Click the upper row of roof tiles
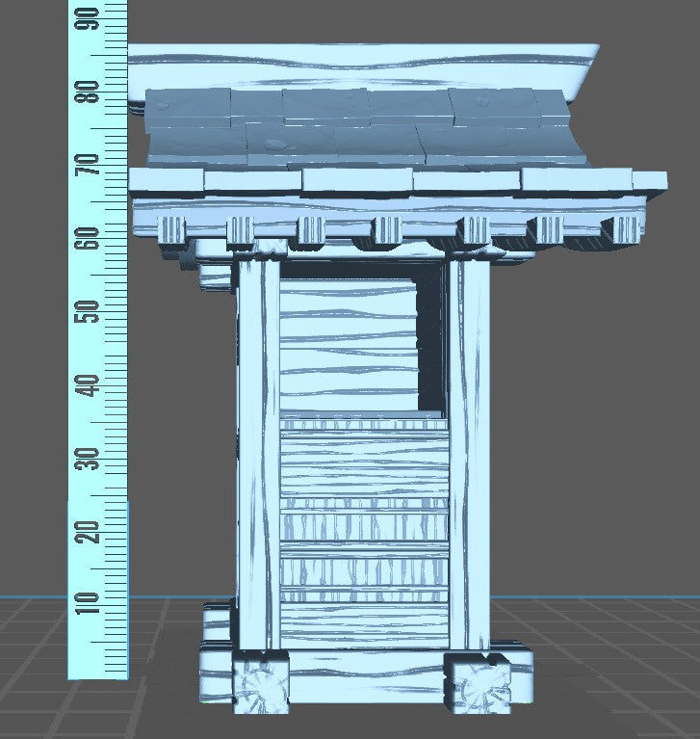Image resolution: width=700 pixels, height=739 pixels. 337,107
